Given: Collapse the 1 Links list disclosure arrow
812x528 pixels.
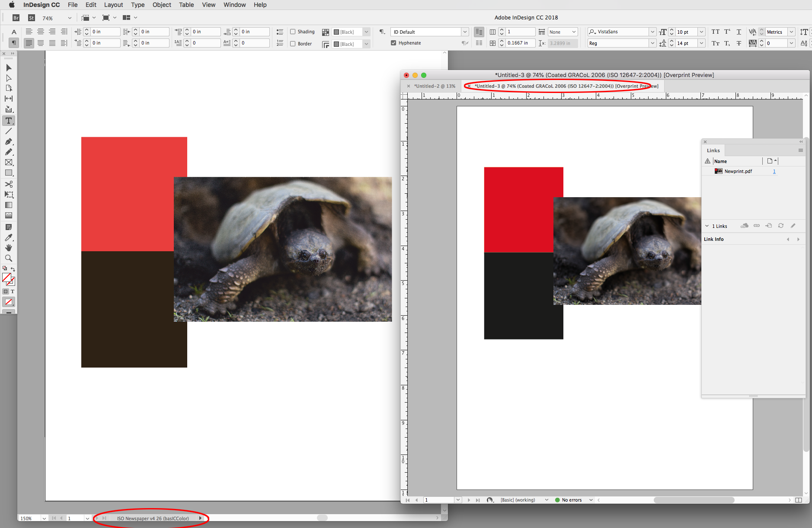Looking at the screenshot, I should point(706,226).
